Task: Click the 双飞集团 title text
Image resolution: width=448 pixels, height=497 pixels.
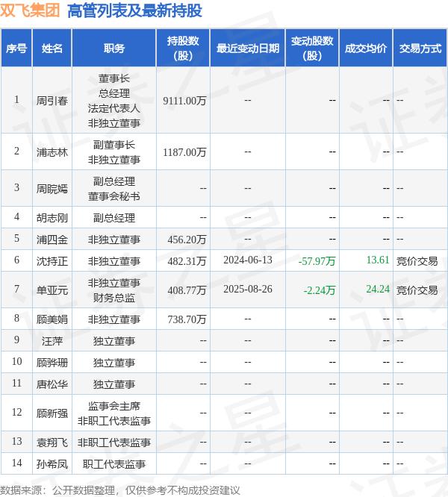Action: point(30,10)
